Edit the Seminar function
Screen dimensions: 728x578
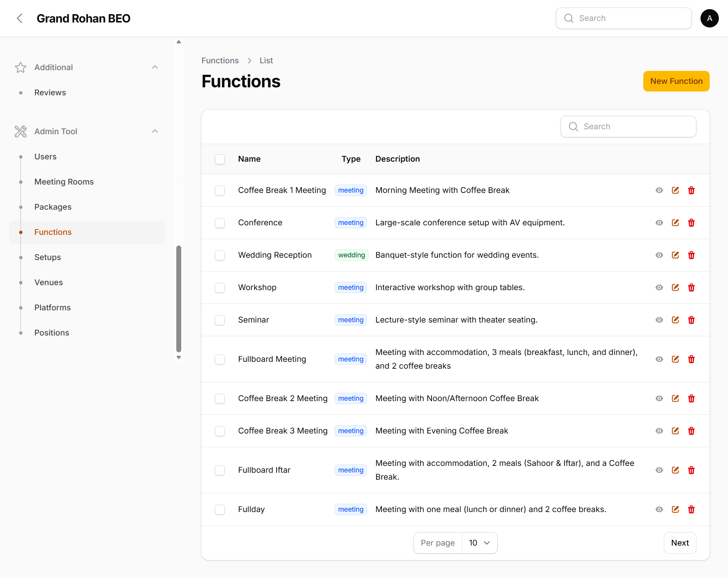click(x=675, y=320)
